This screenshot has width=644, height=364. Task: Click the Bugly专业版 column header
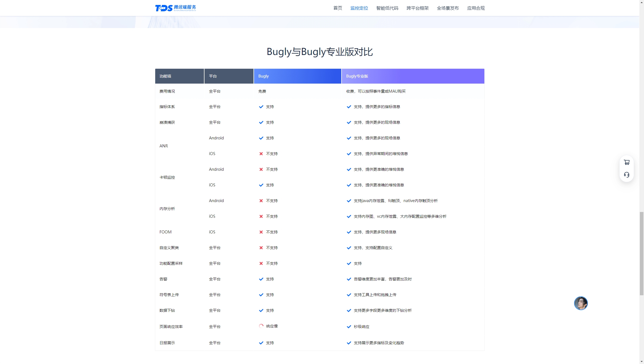click(x=413, y=76)
